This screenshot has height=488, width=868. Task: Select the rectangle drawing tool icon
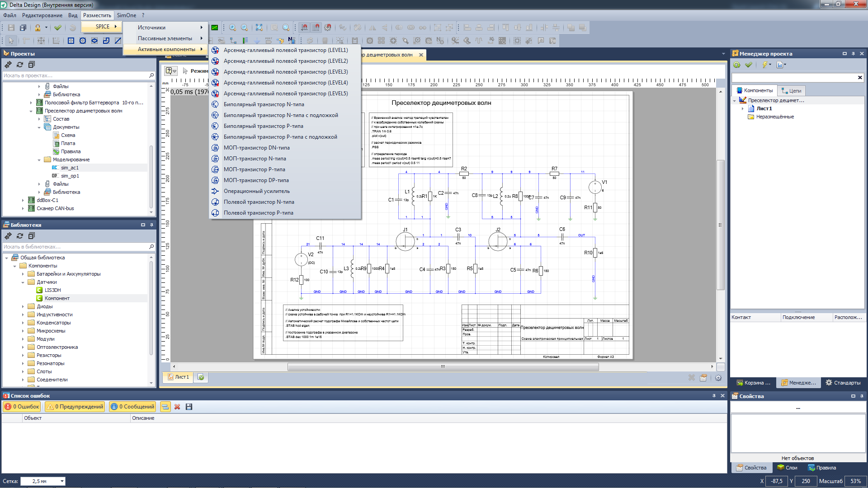(71, 41)
